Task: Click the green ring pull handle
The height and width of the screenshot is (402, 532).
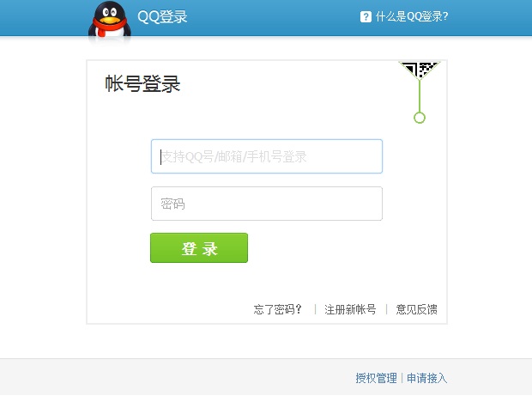Action: coord(420,118)
